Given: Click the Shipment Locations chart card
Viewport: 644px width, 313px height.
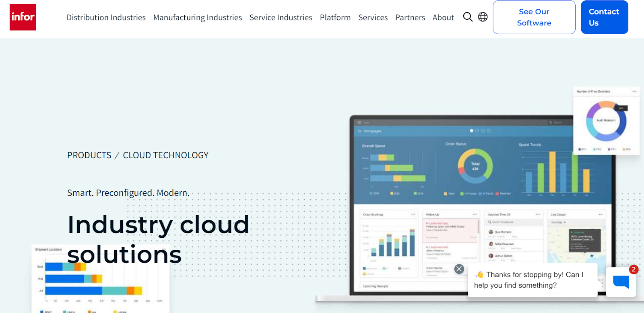Looking at the screenshot, I should (x=101, y=279).
